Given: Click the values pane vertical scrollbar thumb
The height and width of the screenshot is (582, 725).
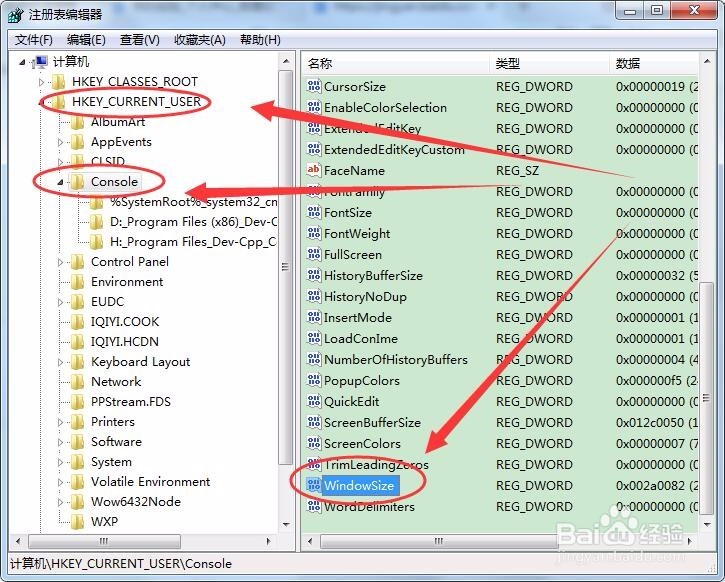Looking at the screenshot, I should point(707,398).
